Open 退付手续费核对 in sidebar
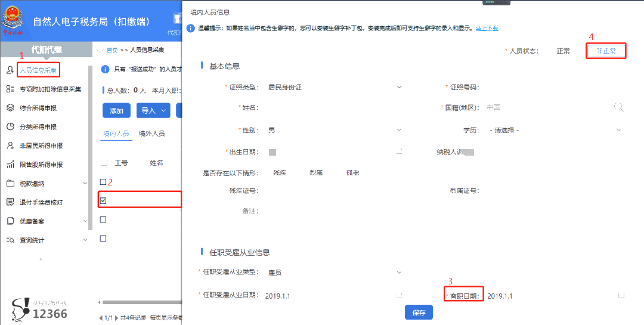644x325 pixels. 41,203
